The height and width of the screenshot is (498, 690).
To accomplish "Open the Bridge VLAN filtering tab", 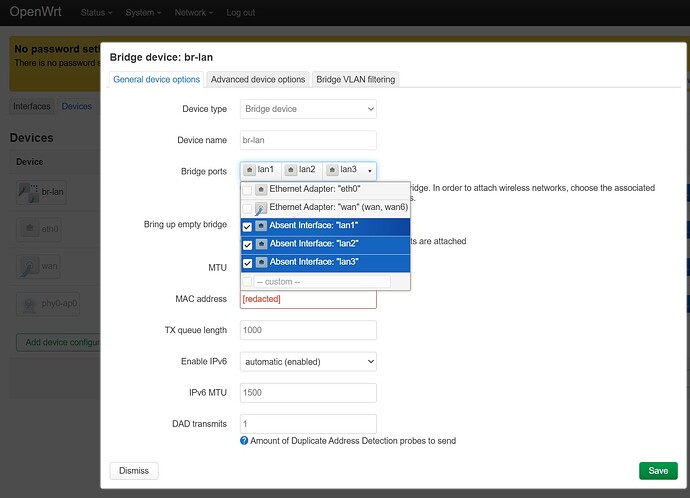I will (x=355, y=79).
